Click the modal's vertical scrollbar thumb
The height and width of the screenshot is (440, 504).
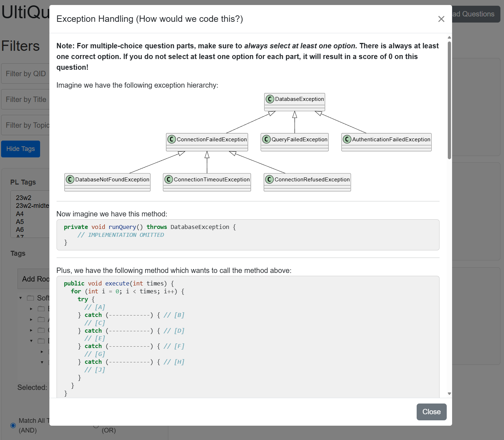pyautogui.click(x=449, y=100)
